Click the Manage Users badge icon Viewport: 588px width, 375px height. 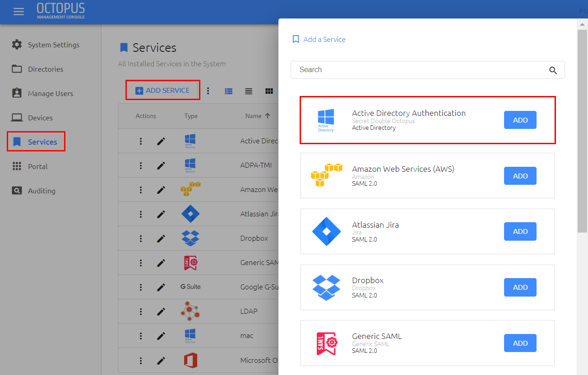point(17,93)
